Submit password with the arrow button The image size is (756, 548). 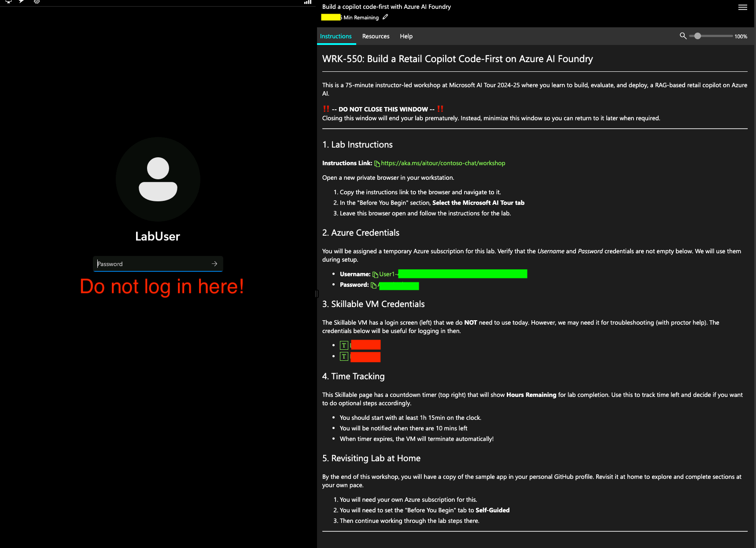tap(214, 264)
